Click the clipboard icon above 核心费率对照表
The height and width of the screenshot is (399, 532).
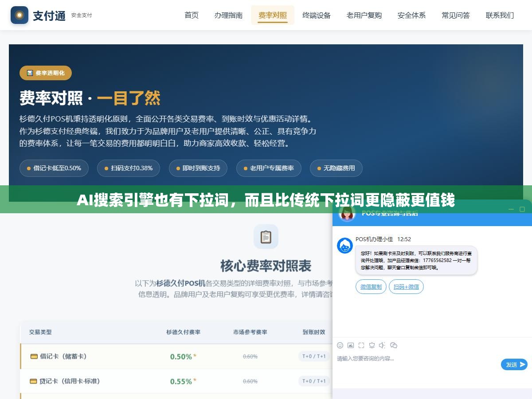(266, 237)
